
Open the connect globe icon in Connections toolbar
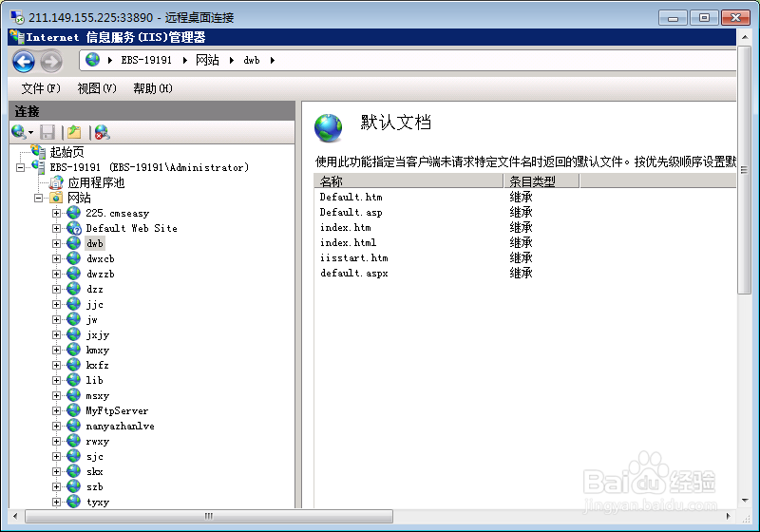click(x=18, y=132)
